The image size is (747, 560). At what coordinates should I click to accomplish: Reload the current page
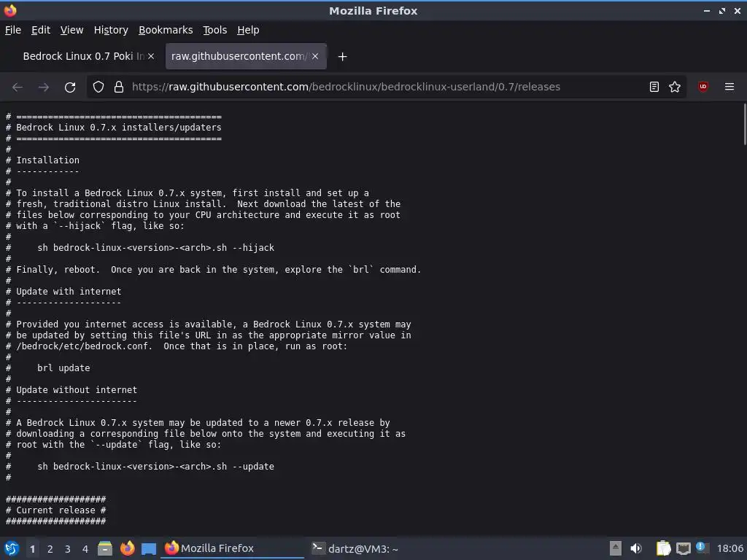pyautogui.click(x=70, y=87)
